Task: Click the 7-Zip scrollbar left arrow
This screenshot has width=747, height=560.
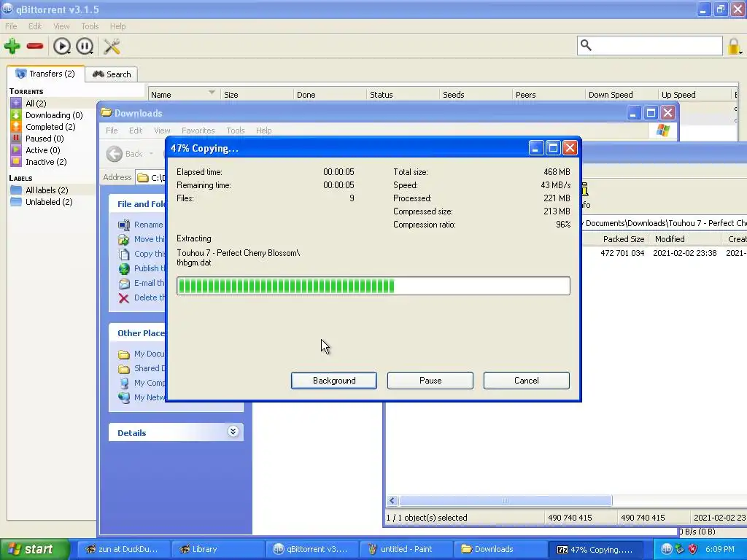Action: tap(392, 500)
